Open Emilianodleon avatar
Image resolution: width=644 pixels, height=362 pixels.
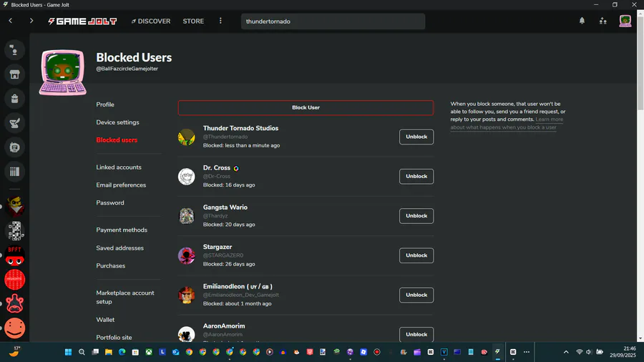point(187,295)
